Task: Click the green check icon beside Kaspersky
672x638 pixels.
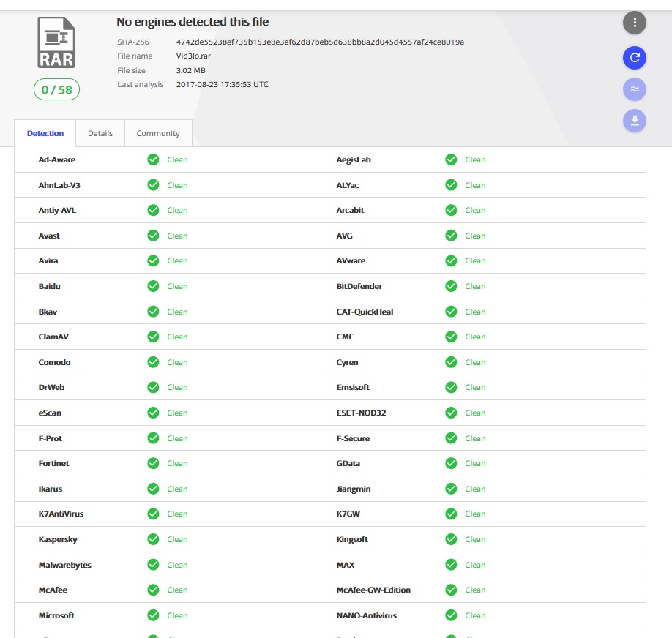Action: pos(153,539)
